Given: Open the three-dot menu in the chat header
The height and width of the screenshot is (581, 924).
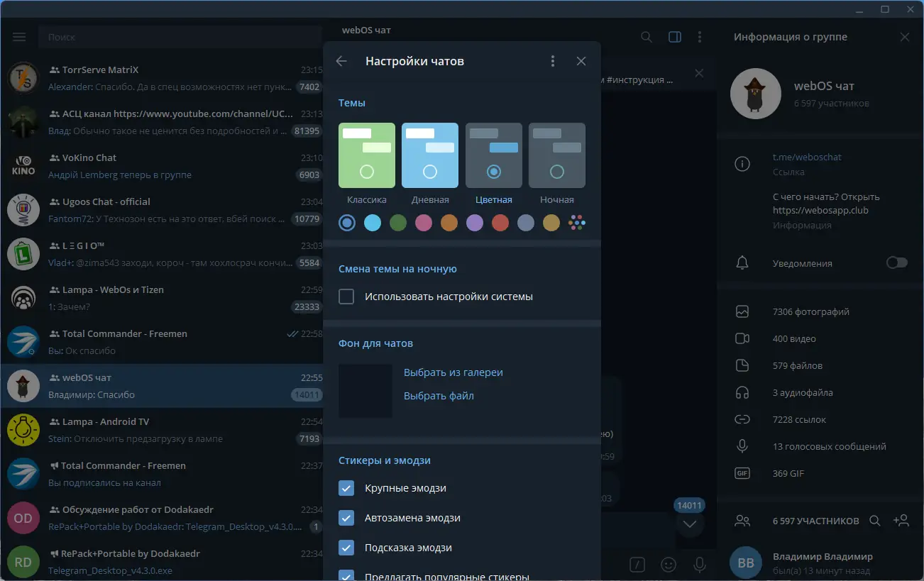Looking at the screenshot, I should [700, 36].
